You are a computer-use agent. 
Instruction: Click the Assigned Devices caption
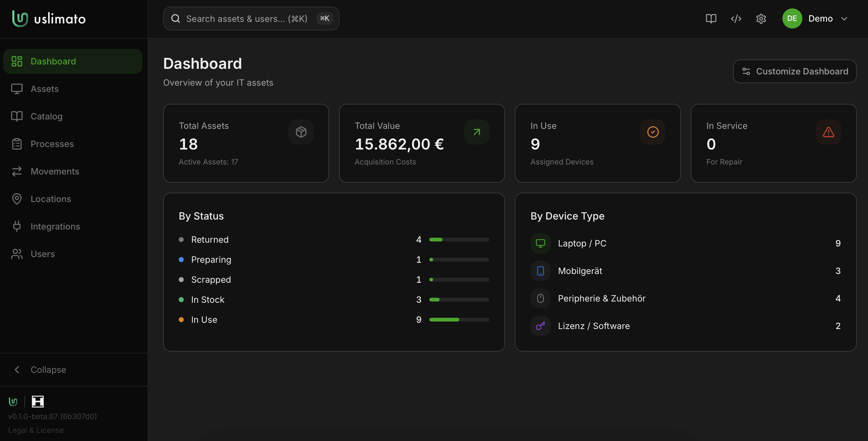point(562,162)
